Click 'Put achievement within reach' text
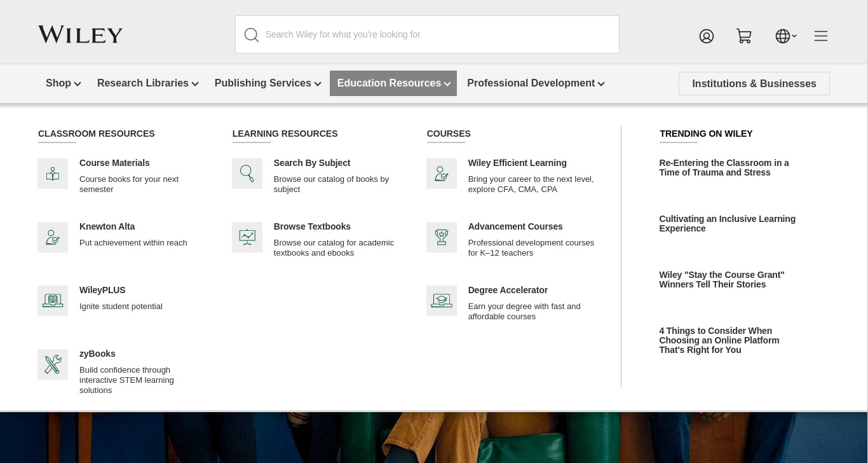Viewport: 868px width, 463px height. click(x=133, y=243)
